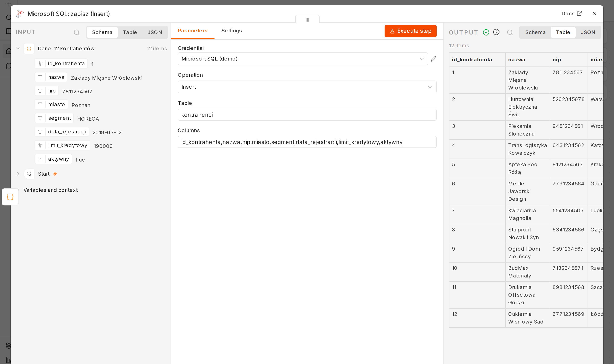Open the Docs link
Screen dimensions: 614x364
point(572,14)
